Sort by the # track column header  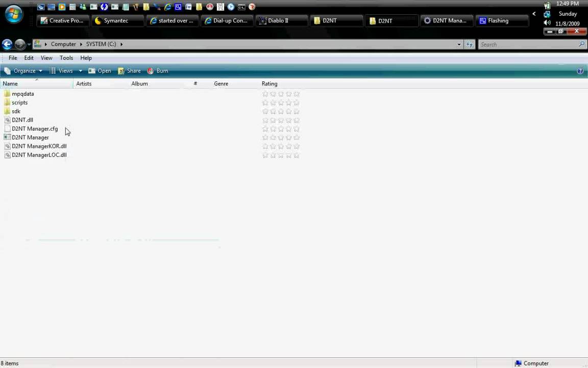195,84
